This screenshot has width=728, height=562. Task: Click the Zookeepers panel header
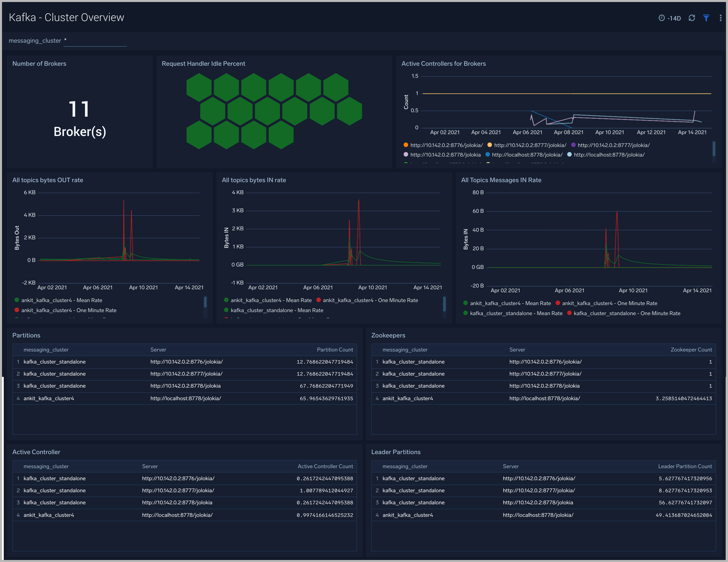388,335
